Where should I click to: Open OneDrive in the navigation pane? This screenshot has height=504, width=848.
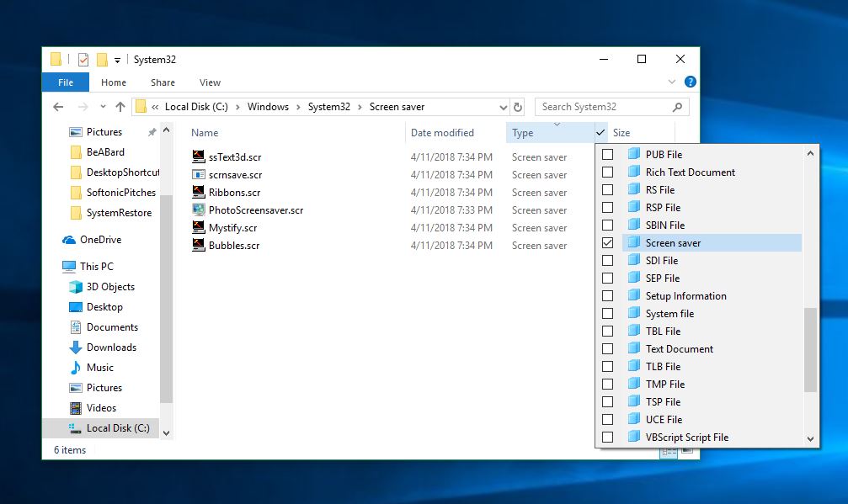100,240
